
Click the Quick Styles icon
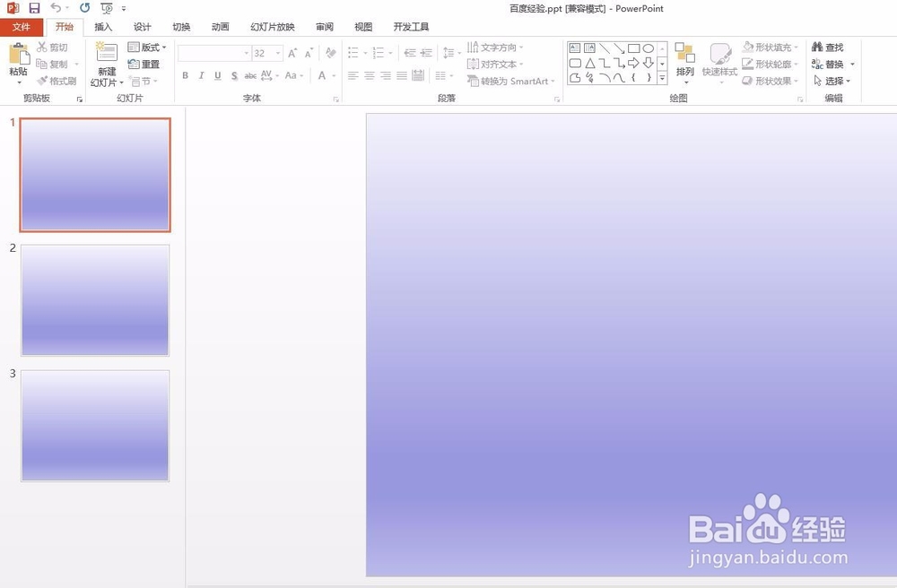719,54
